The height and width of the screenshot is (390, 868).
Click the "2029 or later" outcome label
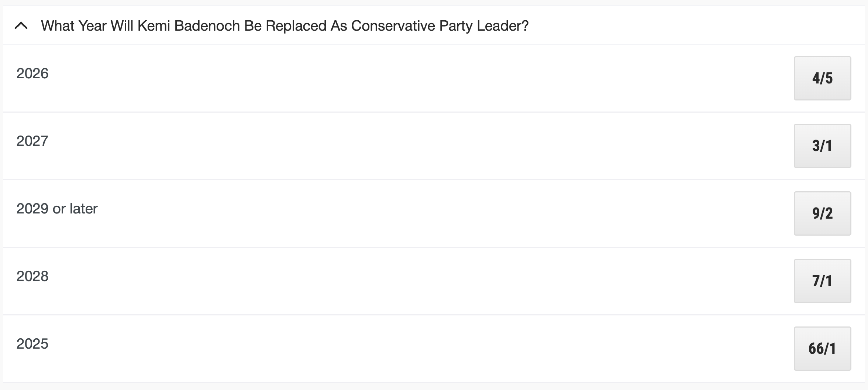(57, 209)
